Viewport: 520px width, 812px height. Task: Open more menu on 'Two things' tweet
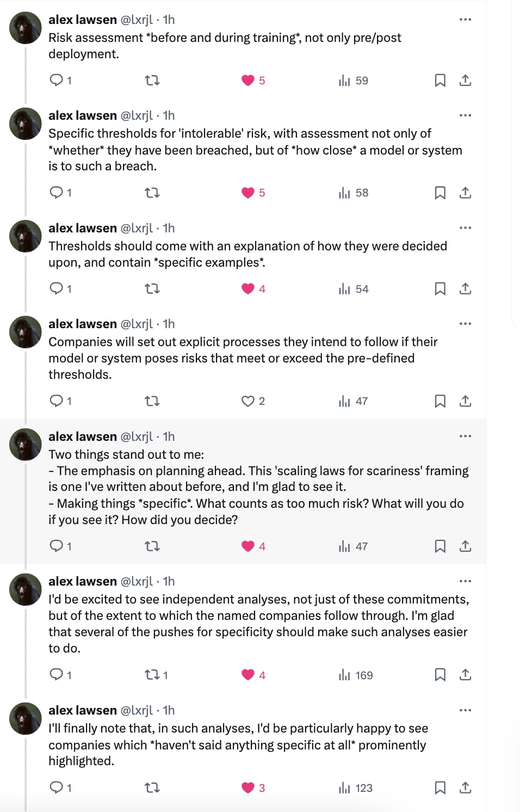click(465, 436)
